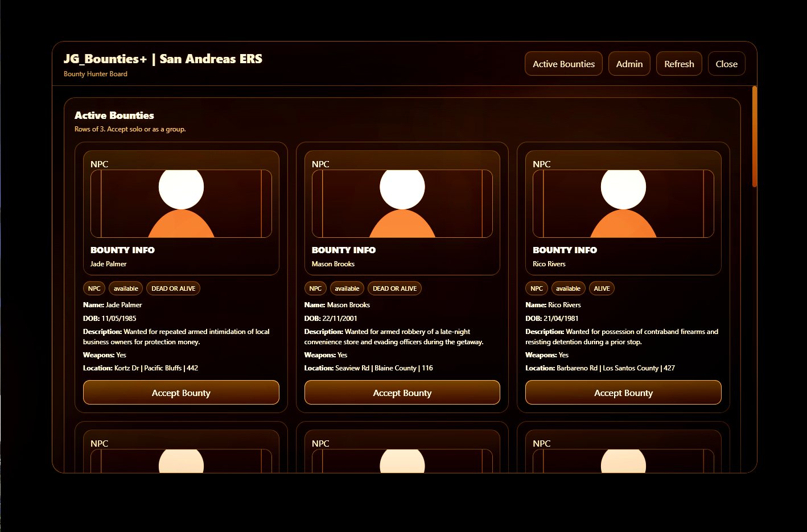Click the name 'Mason Brooks' under BOUNTY INFO

pyautogui.click(x=333, y=264)
